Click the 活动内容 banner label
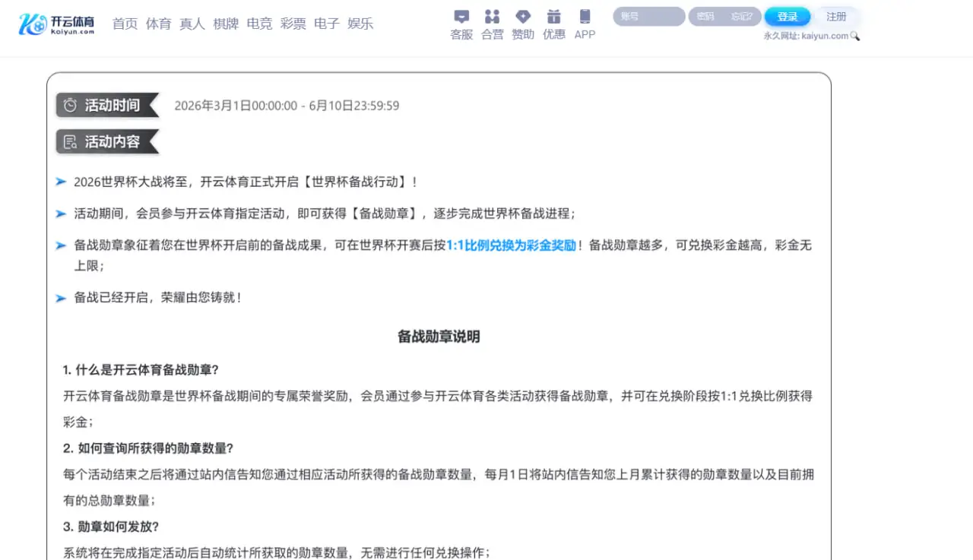 pyautogui.click(x=108, y=141)
